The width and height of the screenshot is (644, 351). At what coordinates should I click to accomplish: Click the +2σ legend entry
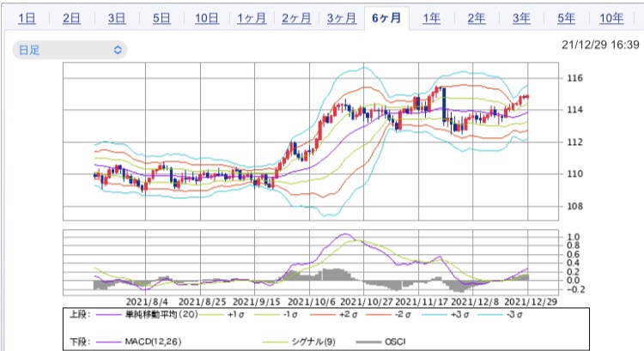[349, 315]
